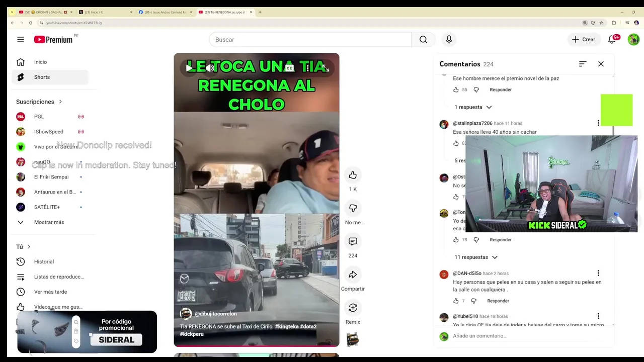
Task: Expand the Short to fullscreen
Action: [x=326, y=68]
